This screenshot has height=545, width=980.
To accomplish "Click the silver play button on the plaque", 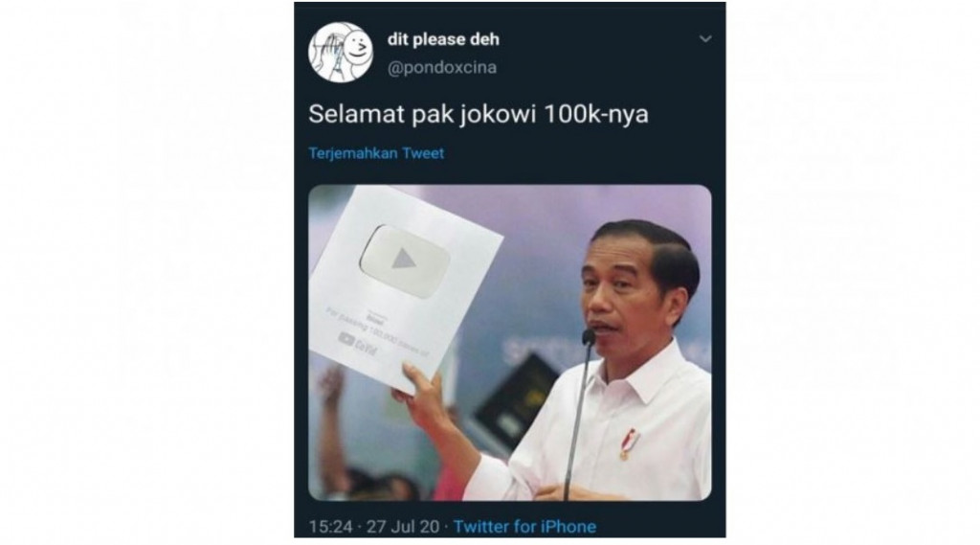I will coord(405,261).
